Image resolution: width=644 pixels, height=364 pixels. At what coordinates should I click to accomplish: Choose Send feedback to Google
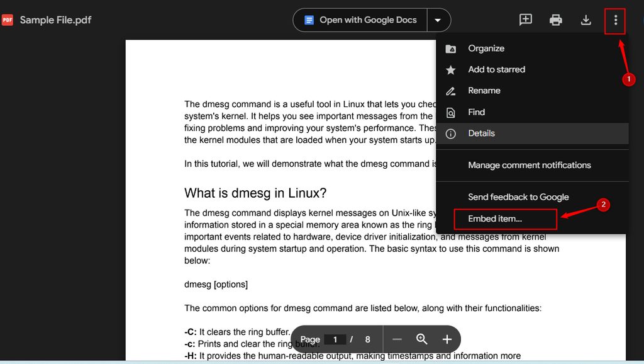532,197
